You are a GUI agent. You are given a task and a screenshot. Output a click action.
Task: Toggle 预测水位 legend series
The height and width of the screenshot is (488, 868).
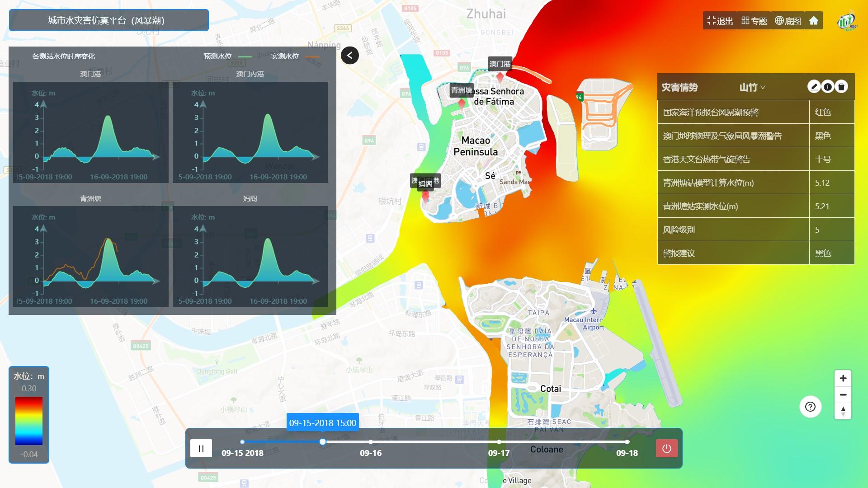tap(228, 56)
